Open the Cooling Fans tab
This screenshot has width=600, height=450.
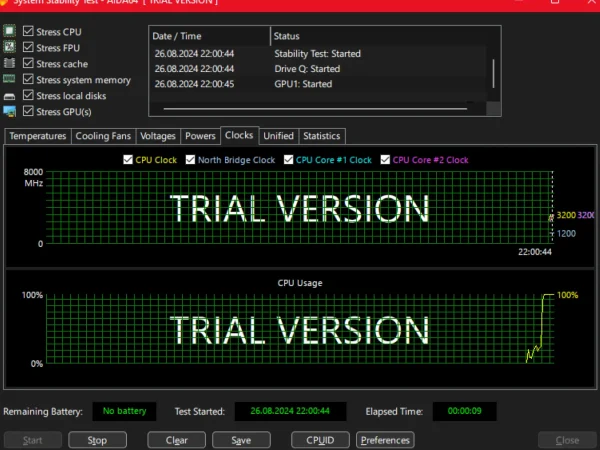(102, 136)
